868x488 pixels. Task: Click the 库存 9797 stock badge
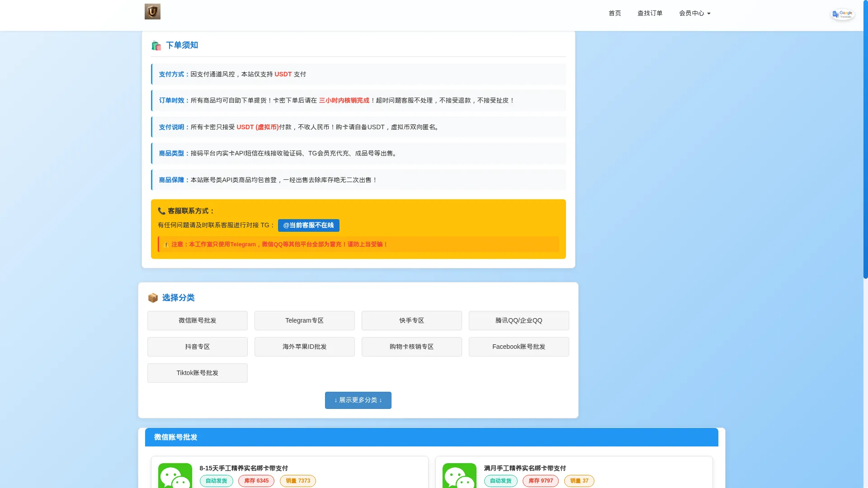coord(541,481)
